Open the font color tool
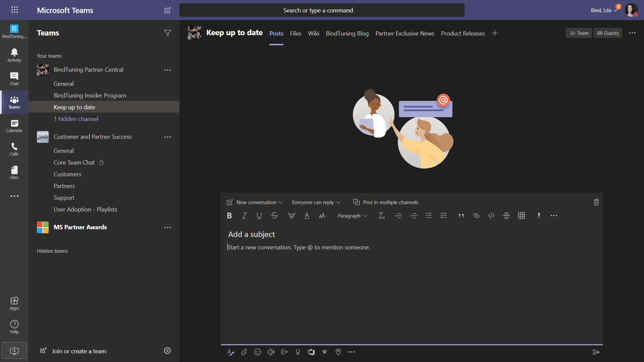Image resolution: width=644 pixels, height=362 pixels. point(307,216)
